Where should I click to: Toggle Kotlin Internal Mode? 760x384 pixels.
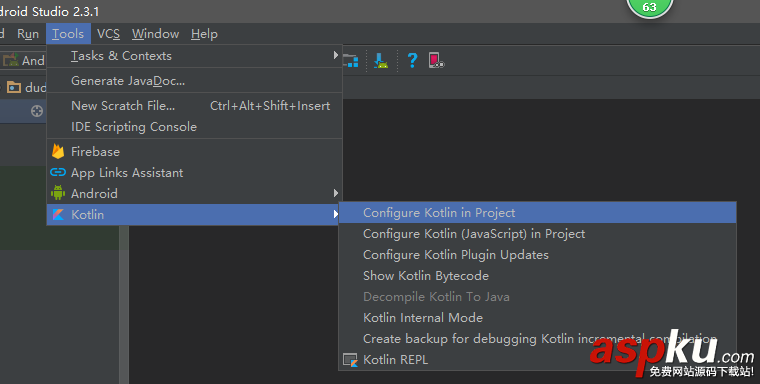[538, 318]
